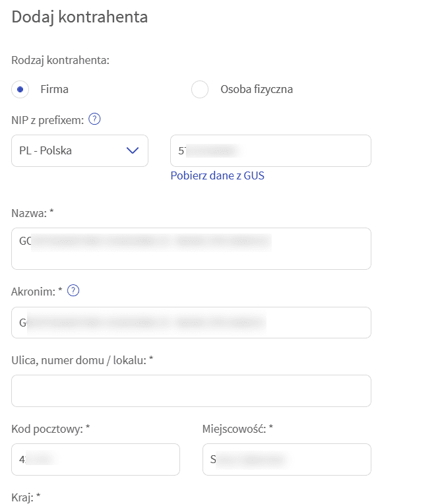Click the Osoba fizyczna option label
The image size is (440, 504).
click(257, 89)
